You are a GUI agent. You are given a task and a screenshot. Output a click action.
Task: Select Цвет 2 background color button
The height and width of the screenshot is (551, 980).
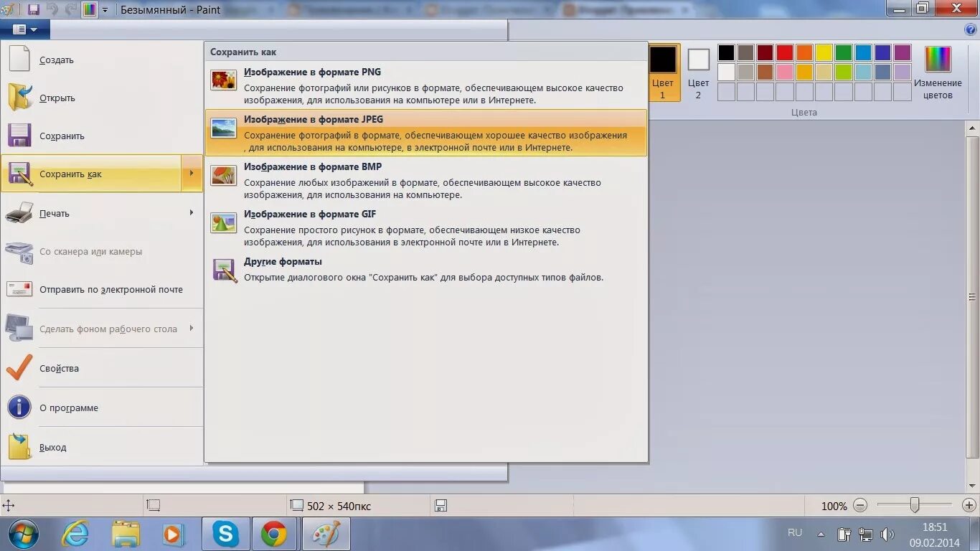coord(698,72)
